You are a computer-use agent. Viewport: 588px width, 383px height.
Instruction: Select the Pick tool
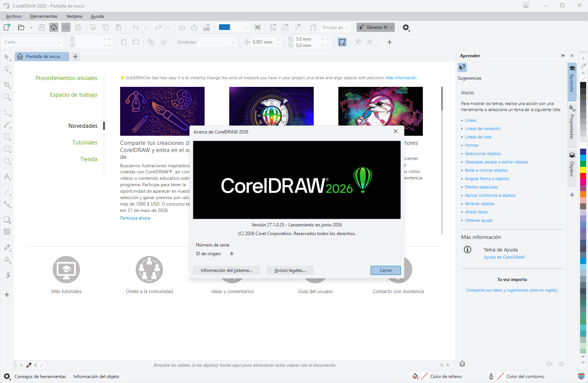point(7,57)
